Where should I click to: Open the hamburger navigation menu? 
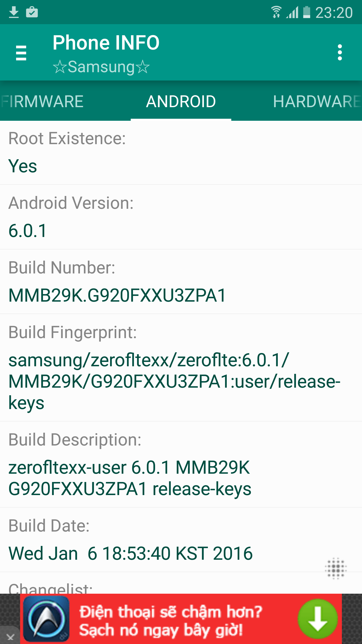click(21, 53)
